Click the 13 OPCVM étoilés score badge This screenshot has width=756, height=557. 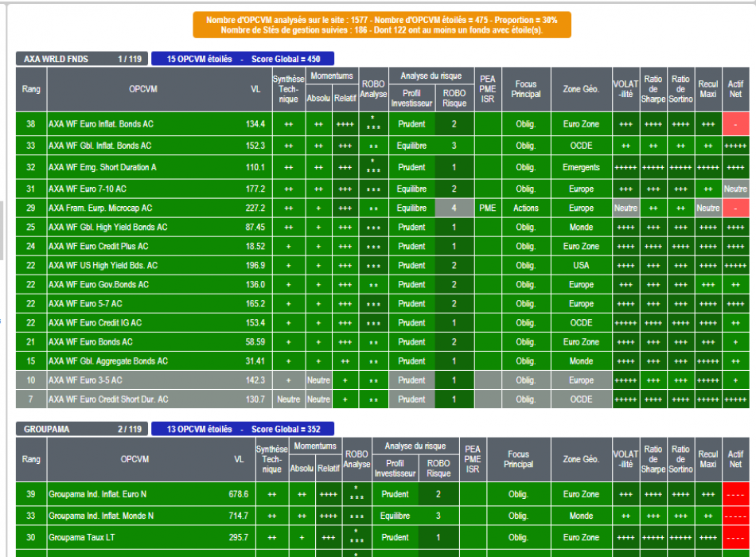pos(243,429)
